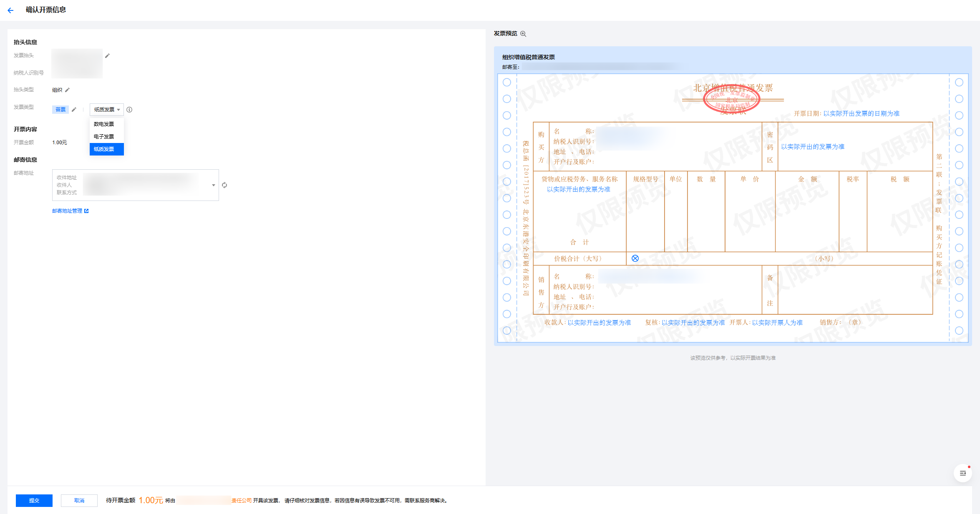Edit the 发票抬头 with pencil icon
The image size is (980, 514).
(x=107, y=56)
